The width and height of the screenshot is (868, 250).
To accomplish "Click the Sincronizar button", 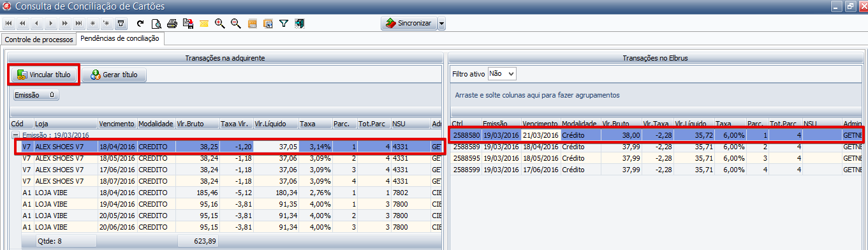I will pos(408,24).
